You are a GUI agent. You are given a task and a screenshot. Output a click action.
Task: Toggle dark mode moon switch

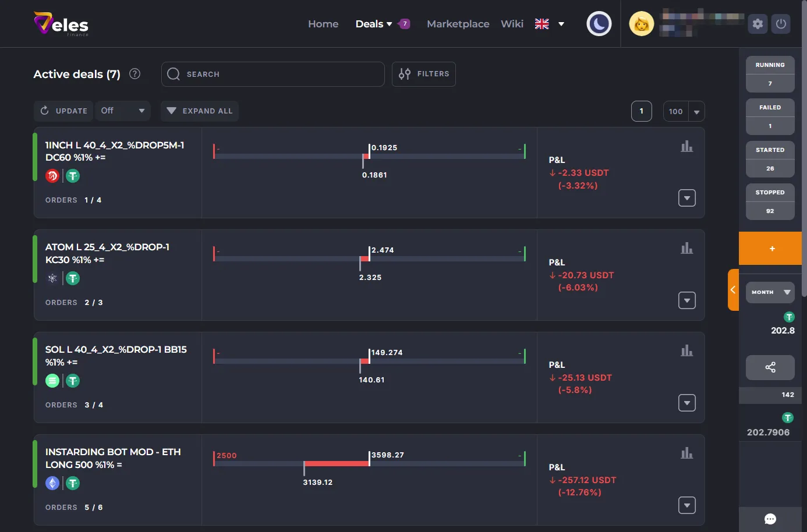point(599,24)
